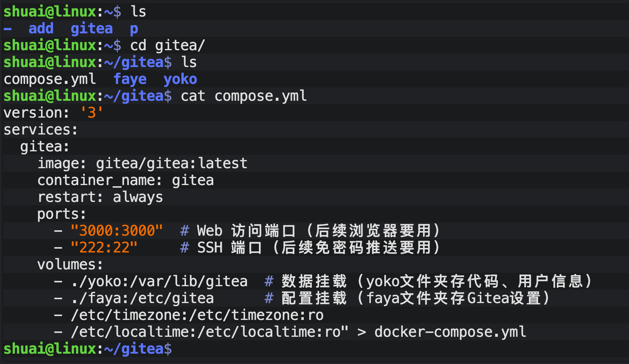Click the 'cat compose.yml' command text

coord(244,96)
